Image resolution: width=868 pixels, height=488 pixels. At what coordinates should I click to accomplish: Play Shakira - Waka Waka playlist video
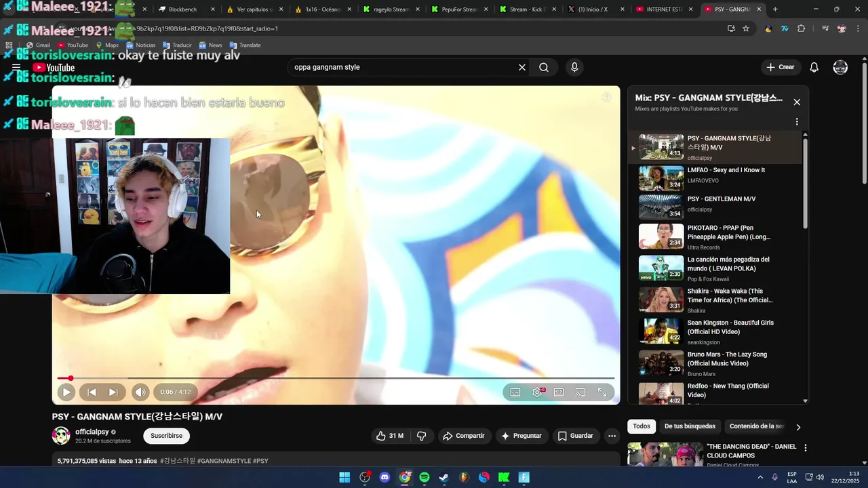coord(715,300)
